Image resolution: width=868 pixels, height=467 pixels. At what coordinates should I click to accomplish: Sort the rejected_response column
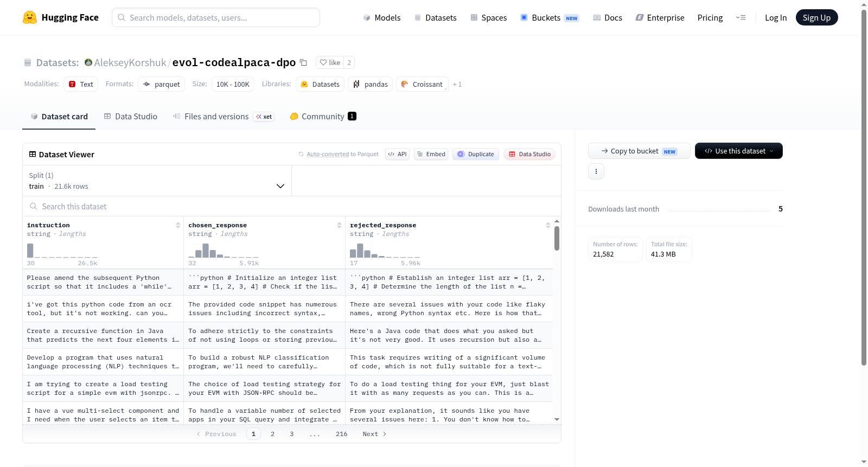[548, 225]
